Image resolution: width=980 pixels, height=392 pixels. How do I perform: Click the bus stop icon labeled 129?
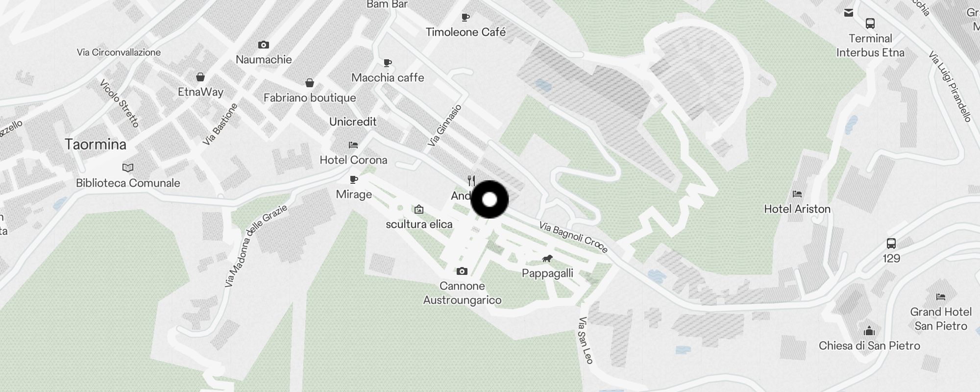tap(891, 243)
